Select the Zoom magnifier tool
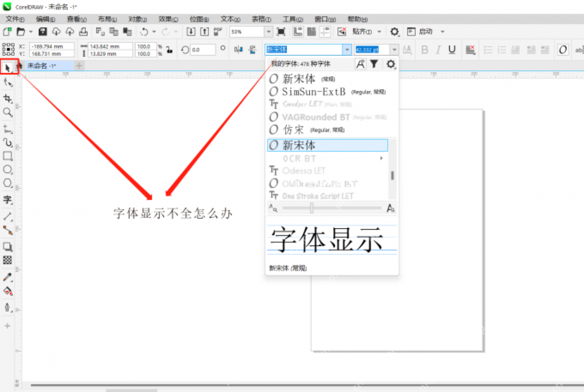Screen dimensions: 584x392 [x=8, y=112]
